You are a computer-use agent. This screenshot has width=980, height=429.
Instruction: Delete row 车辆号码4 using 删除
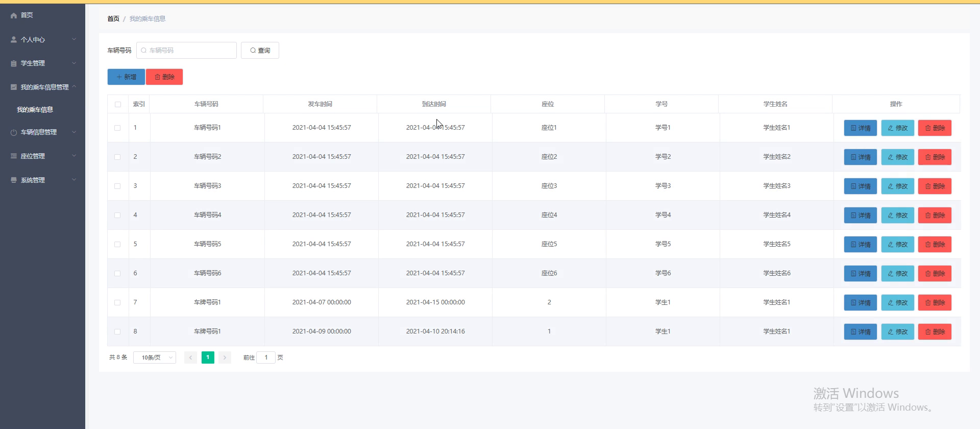coord(935,216)
